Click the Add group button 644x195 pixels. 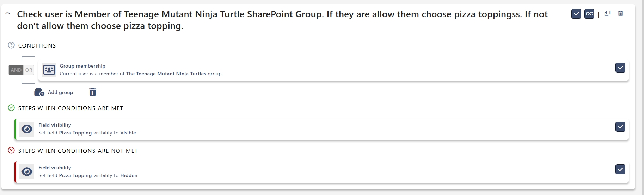point(54,92)
